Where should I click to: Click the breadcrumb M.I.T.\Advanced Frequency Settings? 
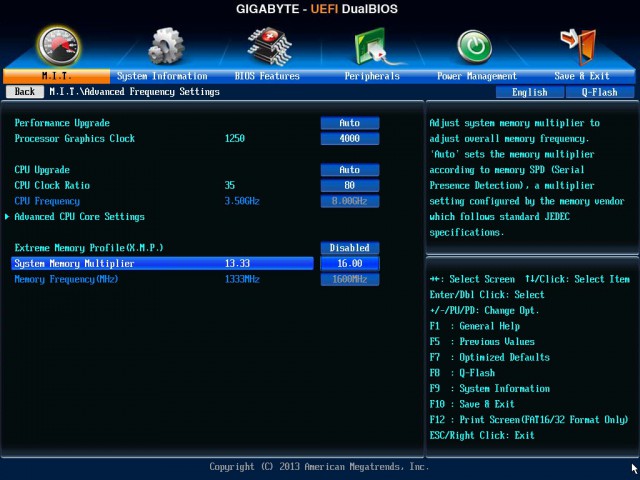pyautogui.click(x=134, y=92)
